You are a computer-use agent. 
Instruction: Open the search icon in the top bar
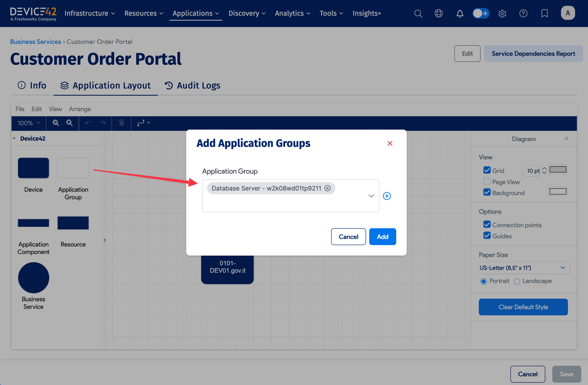click(418, 13)
